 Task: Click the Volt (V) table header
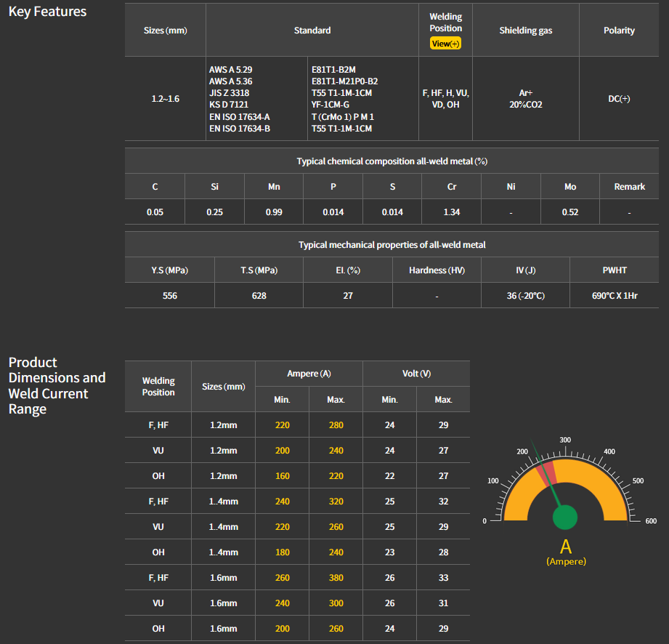coord(416,374)
